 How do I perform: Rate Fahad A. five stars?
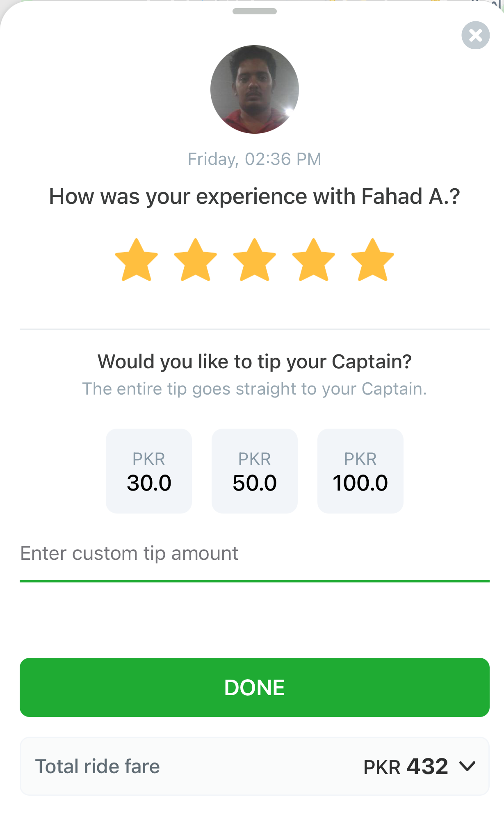pos(373,260)
